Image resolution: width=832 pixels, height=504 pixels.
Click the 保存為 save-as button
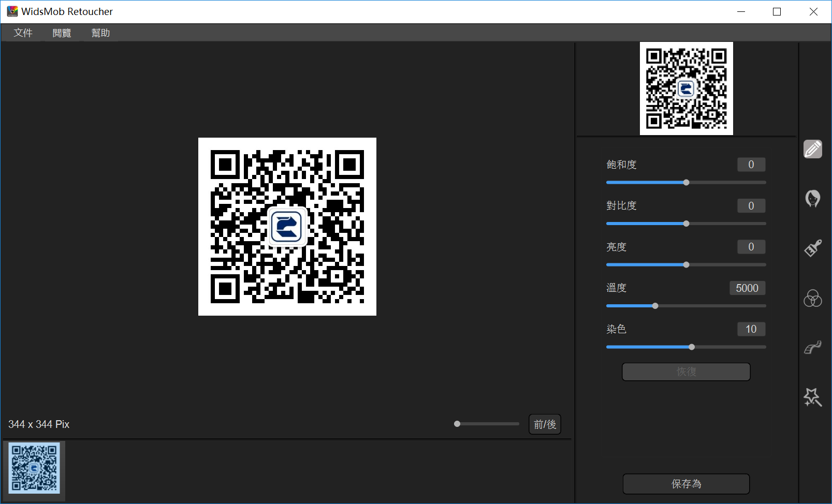pos(686,484)
